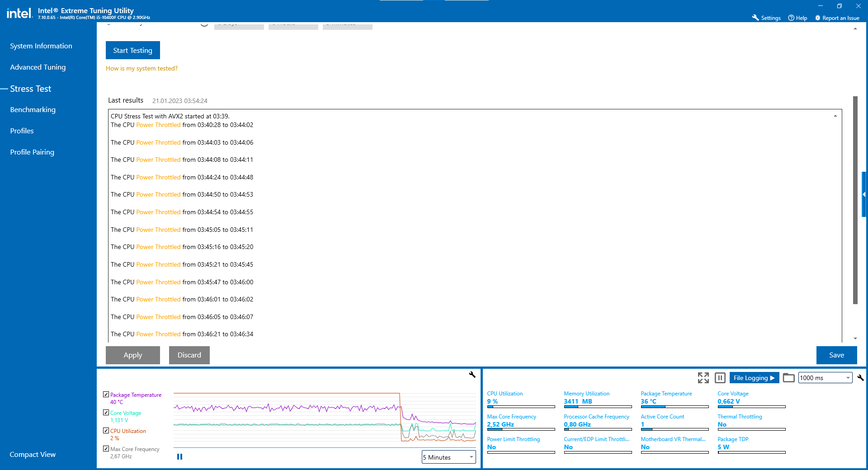Click the CPU Utilization progress bar
This screenshot has width=868, height=470.
(521, 407)
